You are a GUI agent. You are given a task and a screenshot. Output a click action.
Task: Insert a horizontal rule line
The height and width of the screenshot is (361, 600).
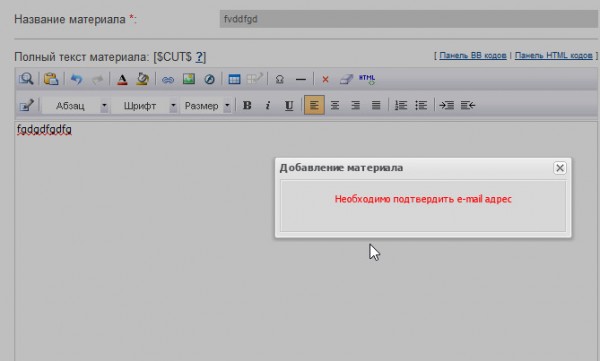pyautogui.click(x=301, y=80)
